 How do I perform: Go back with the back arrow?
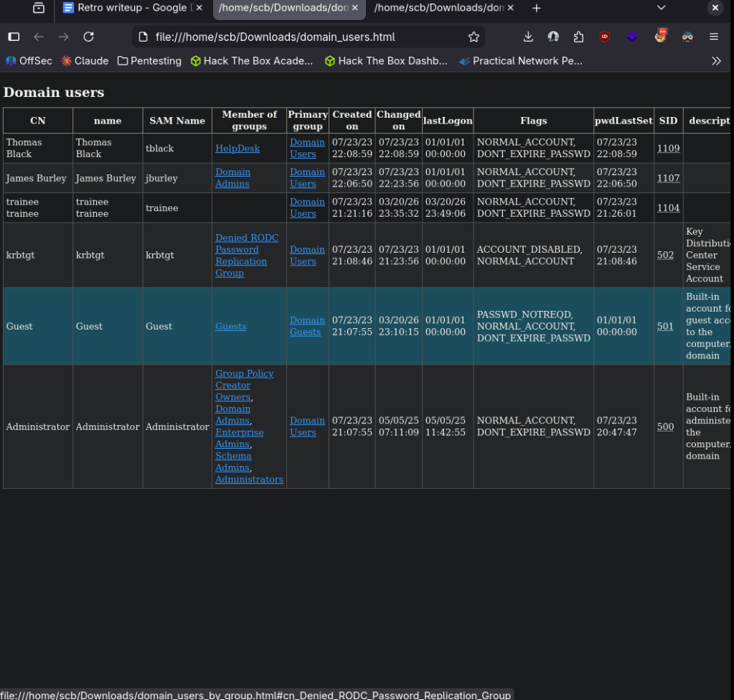[x=39, y=37]
